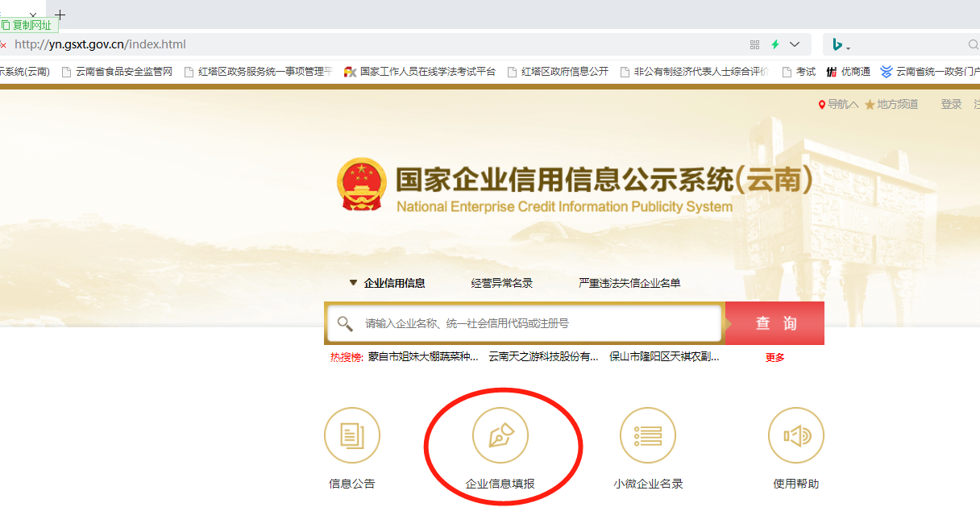The width and height of the screenshot is (980, 528).
Task: Open a new browser tab with plus
Action: [x=60, y=15]
